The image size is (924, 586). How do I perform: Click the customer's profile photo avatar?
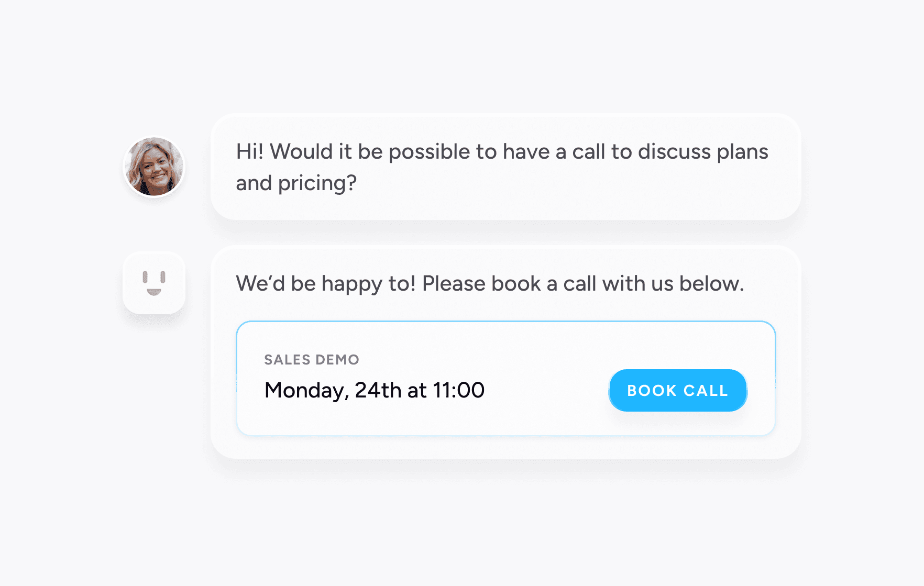coord(154,167)
